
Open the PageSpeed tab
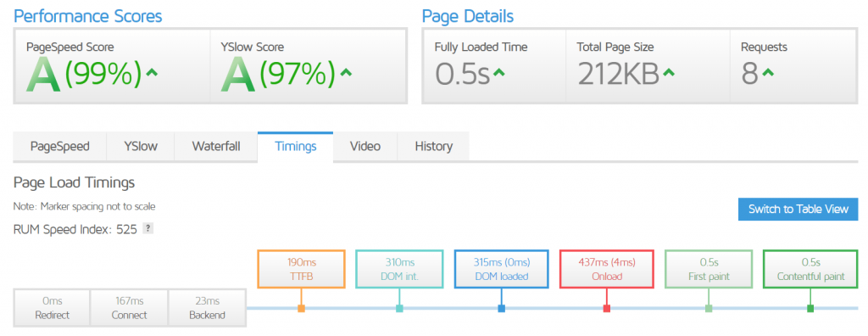tap(60, 147)
